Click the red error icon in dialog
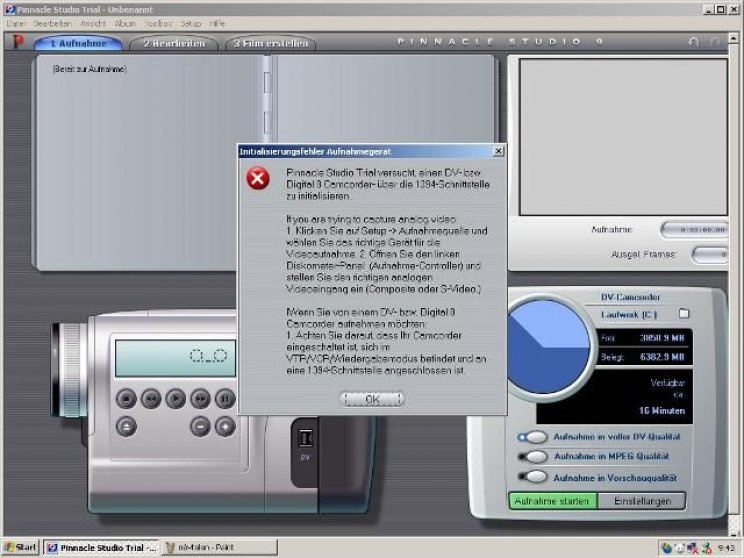744x558 pixels. [258, 178]
